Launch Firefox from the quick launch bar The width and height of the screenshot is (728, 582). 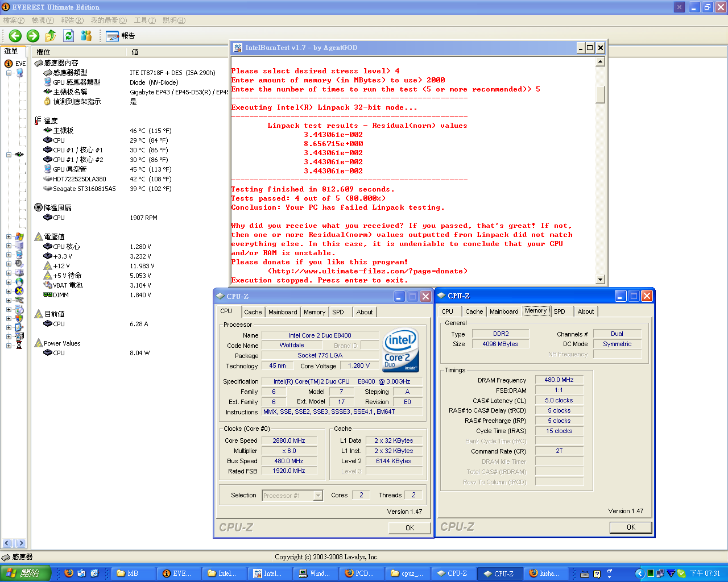click(x=69, y=573)
